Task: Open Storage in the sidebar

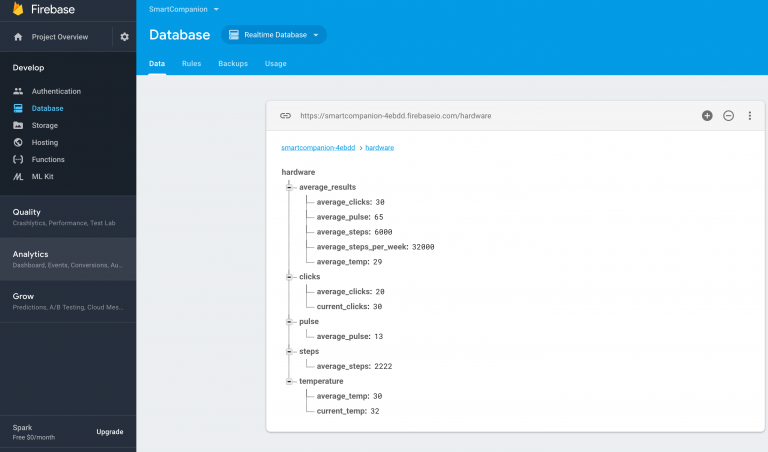Action: [x=45, y=125]
